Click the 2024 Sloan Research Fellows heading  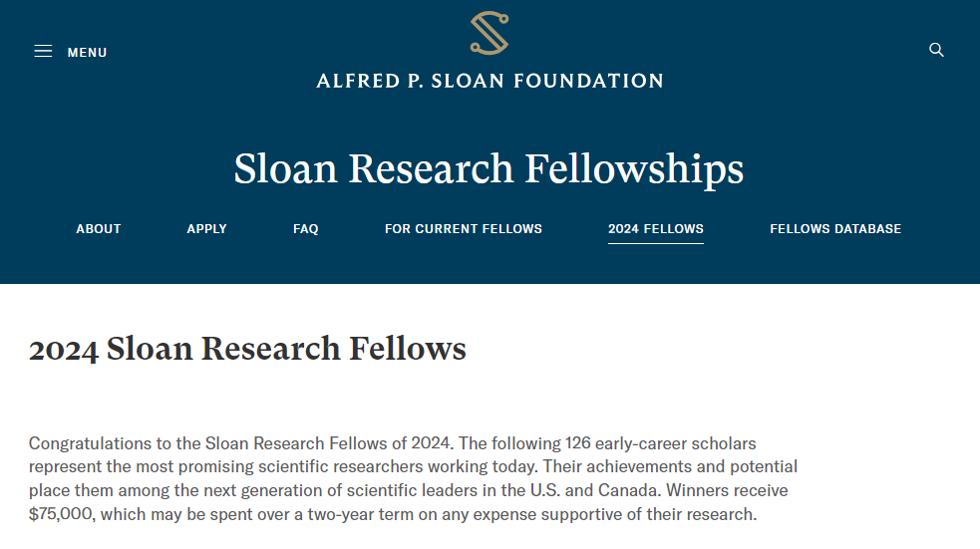click(247, 349)
